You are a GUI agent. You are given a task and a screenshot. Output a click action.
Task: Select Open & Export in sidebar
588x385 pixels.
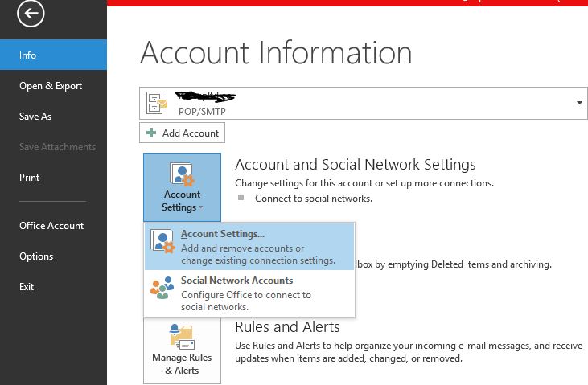pos(51,86)
